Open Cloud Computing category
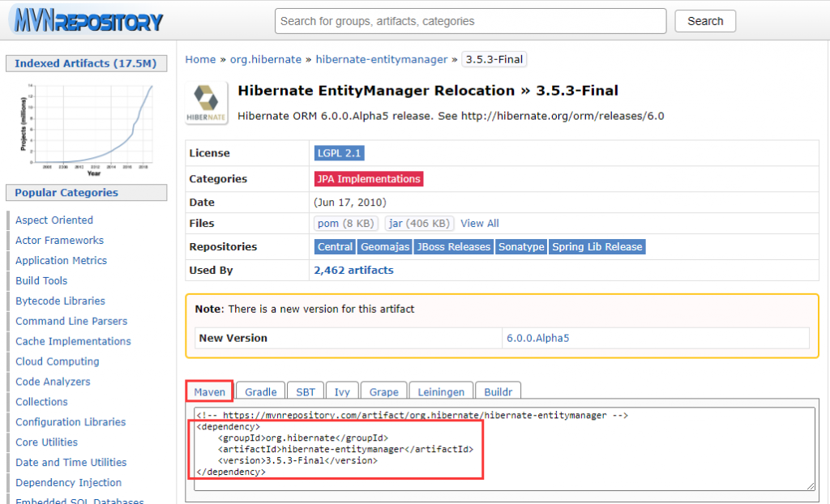 coord(58,361)
